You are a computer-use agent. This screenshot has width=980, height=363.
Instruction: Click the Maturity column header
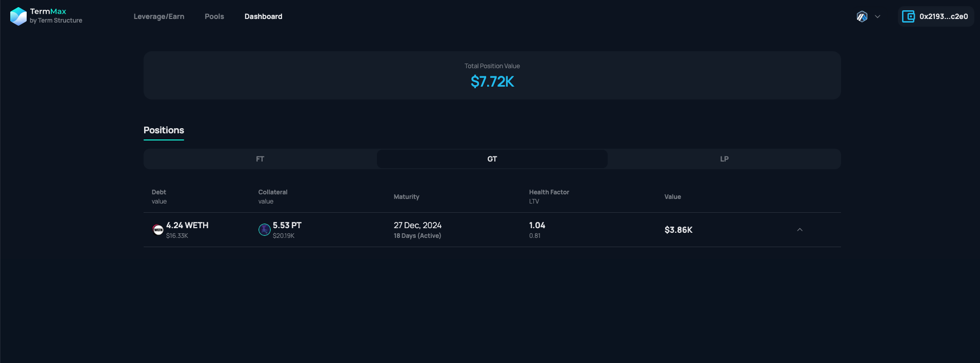point(406,197)
